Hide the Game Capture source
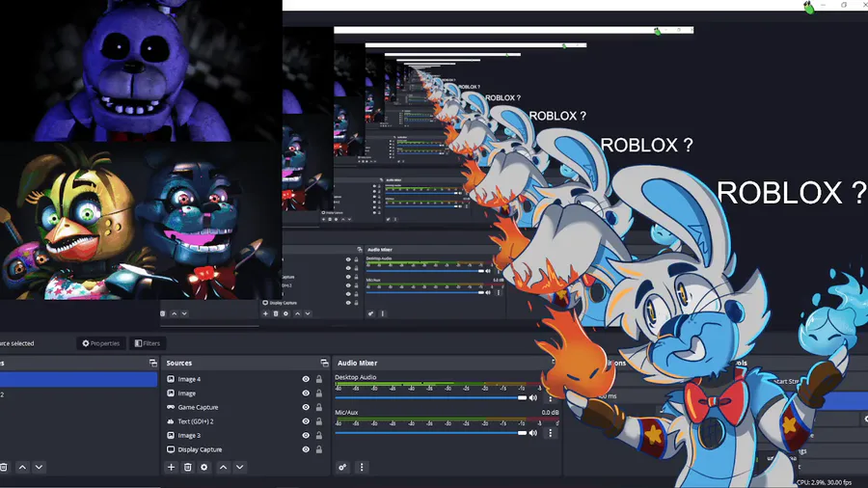This screenshot has height=488, width=868. (306, 407)
